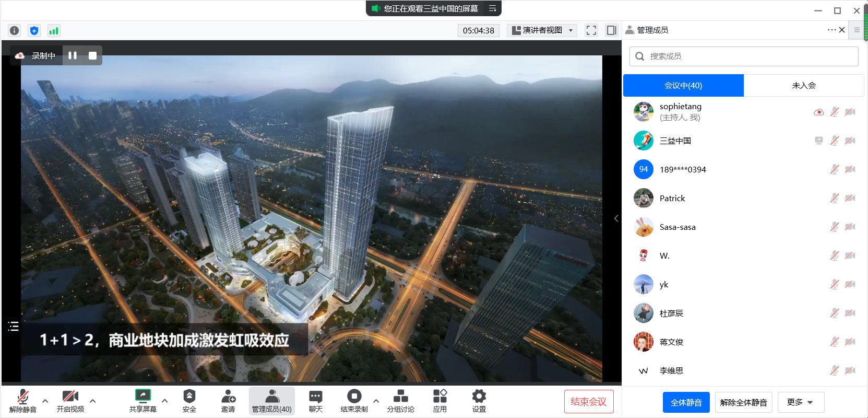Image resolution: width=868 pixels, height=418 pixels.
Task: End recording with 结束录制
Action: pyautogui.click(x=354, y=401)
